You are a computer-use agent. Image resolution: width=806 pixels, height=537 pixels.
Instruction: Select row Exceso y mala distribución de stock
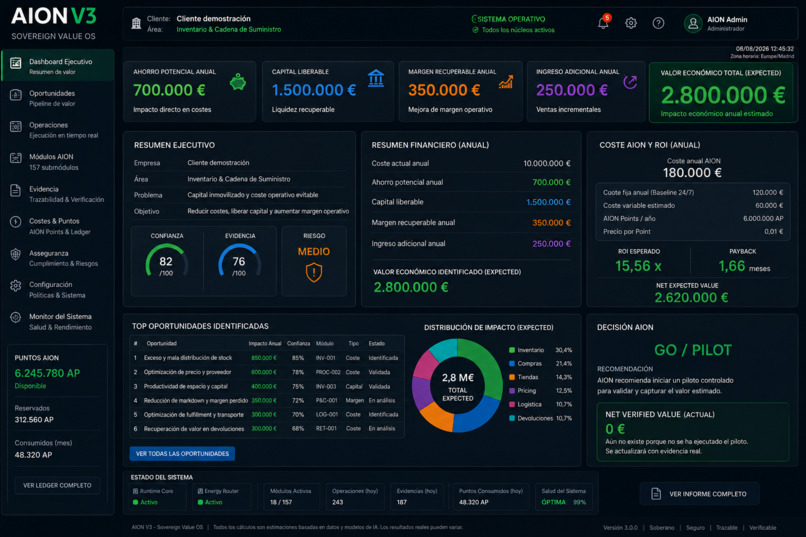266,358
